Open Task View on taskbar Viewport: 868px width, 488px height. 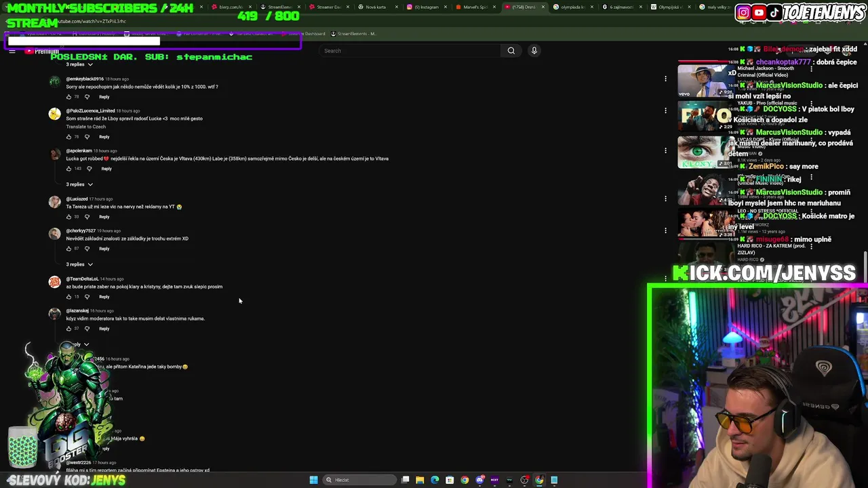[x=405, y=480]
